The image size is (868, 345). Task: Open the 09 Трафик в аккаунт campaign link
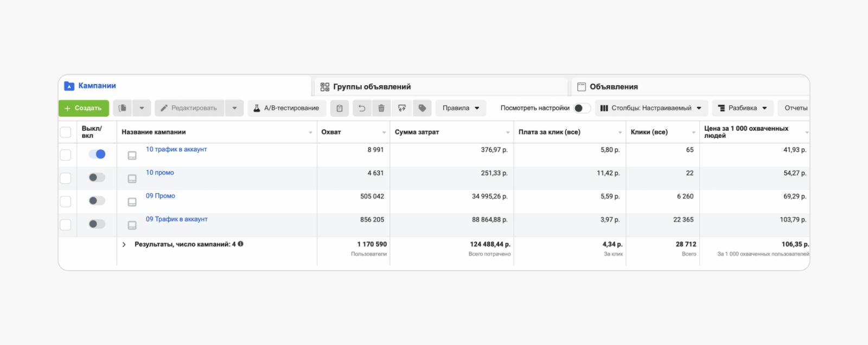click(176, 219)
